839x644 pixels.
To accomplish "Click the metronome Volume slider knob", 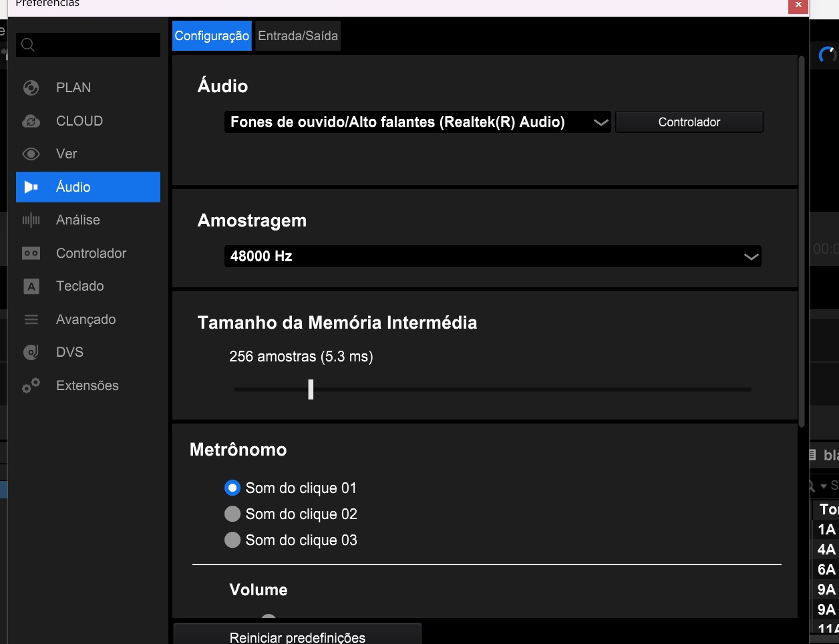I will pos(269,617).
